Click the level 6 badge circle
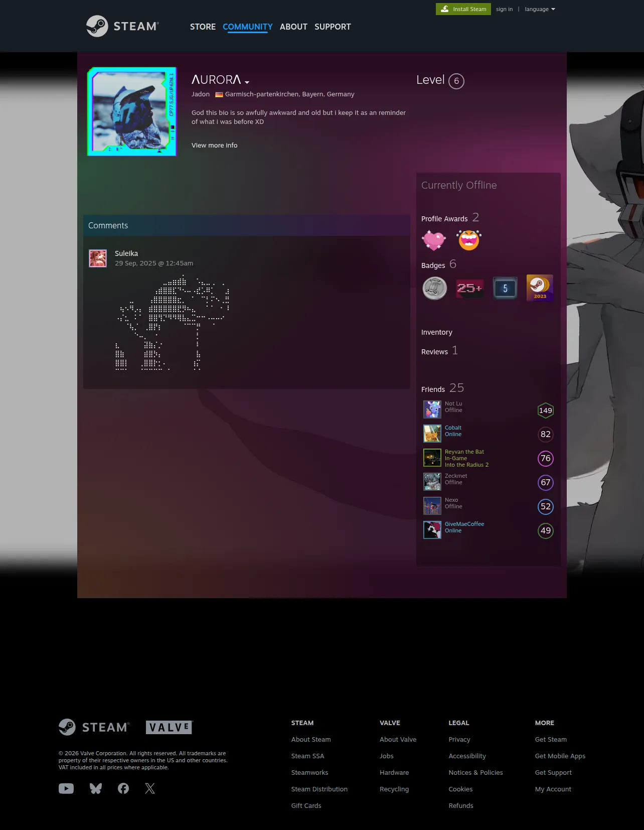Viewport: 644px width, 830px height. (x=456, y=81)
